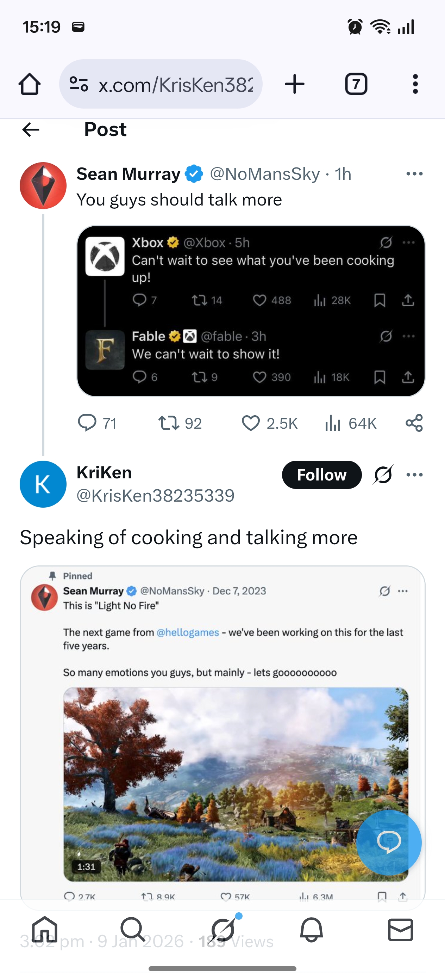Open the browser home page
Viewport: 445px width, 980px height.
coord(29,84)
